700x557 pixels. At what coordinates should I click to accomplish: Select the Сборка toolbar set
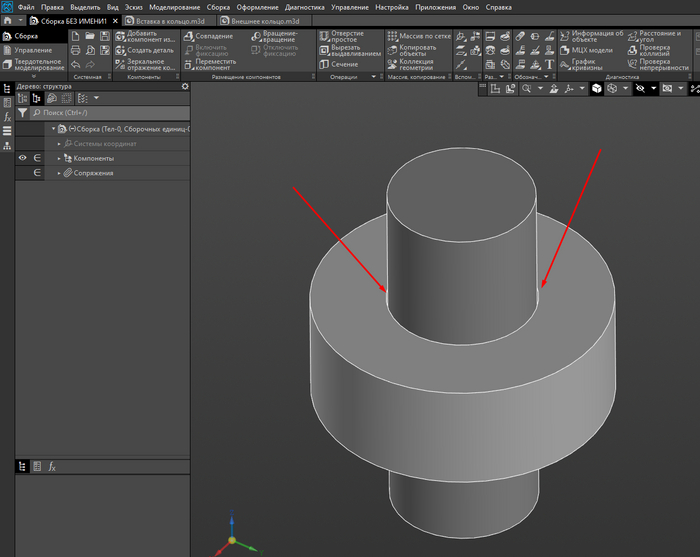33,36
